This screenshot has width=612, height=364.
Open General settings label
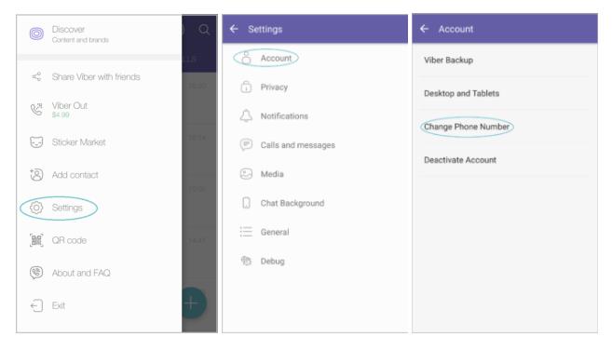coord(275,232)
